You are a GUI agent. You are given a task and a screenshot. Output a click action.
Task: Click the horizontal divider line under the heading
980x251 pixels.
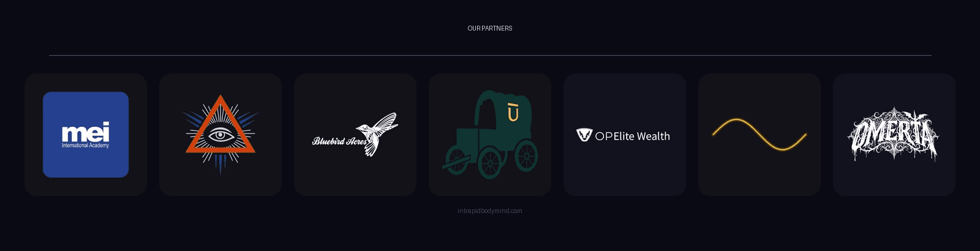click(x=490, y=55)
